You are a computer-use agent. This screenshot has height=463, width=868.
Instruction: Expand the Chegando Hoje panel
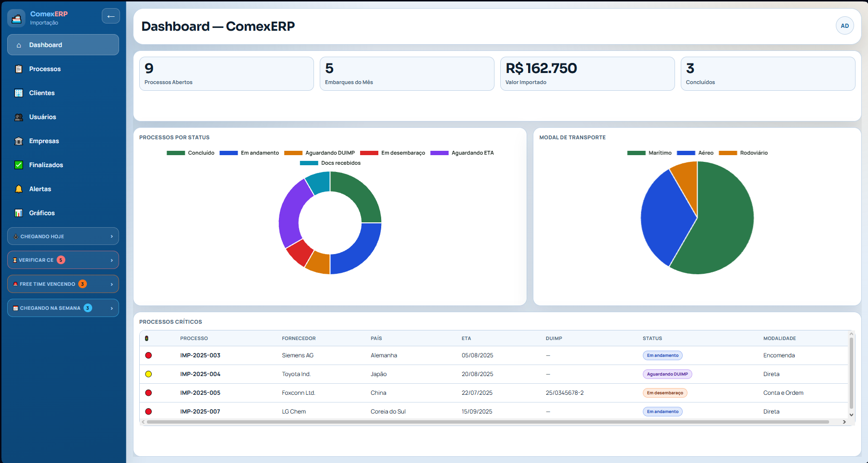63,236
